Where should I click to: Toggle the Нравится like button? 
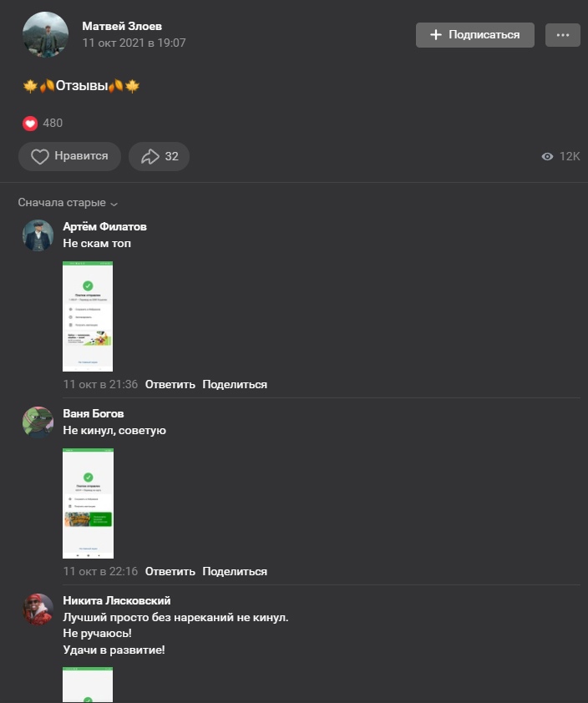[x=69, y=156]
